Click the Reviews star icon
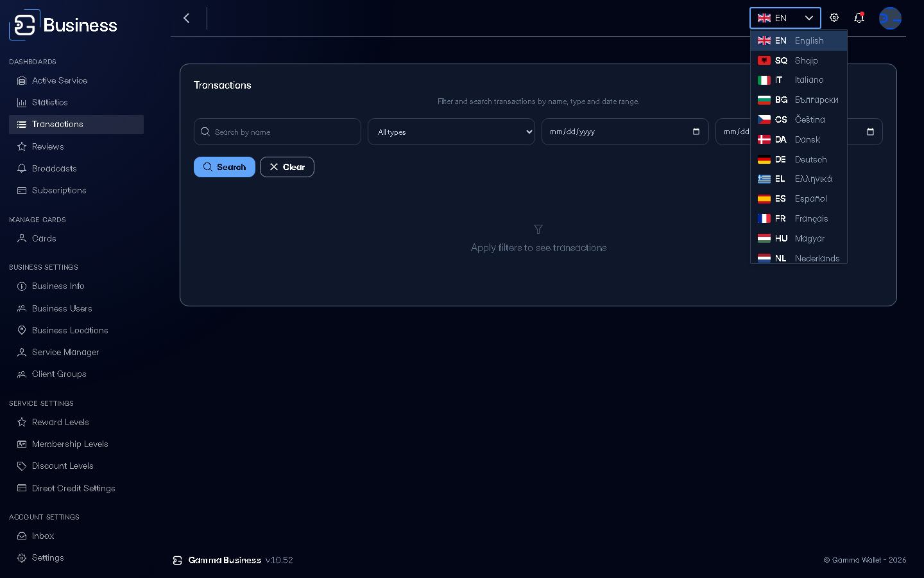Viewport: 924px width, 578px height. [x=22, y=147]
